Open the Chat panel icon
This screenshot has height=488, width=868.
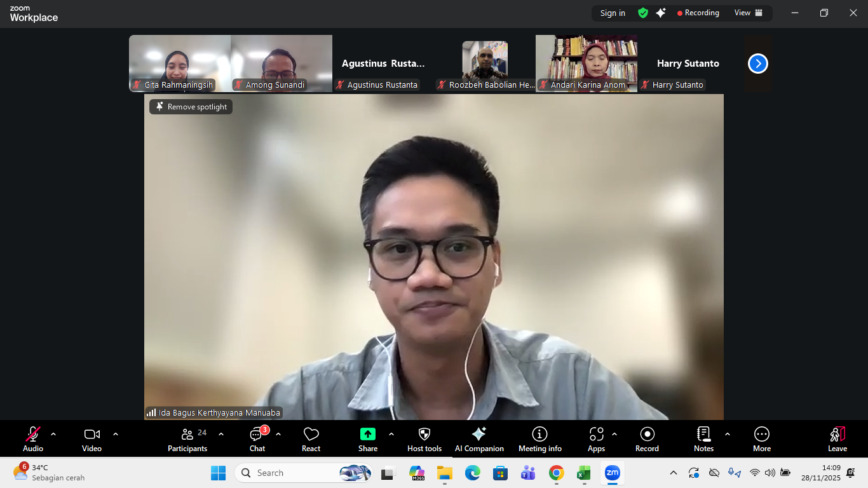coord(257,435)
